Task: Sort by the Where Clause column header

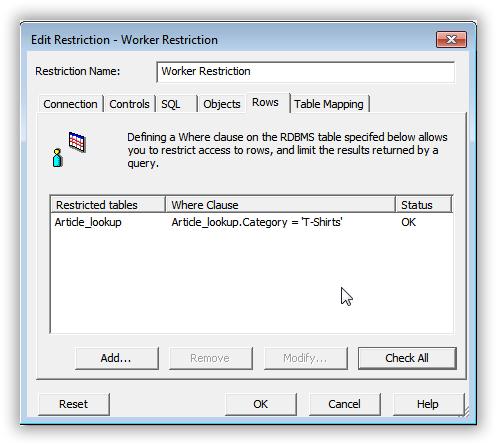Action: coord(280,205)
